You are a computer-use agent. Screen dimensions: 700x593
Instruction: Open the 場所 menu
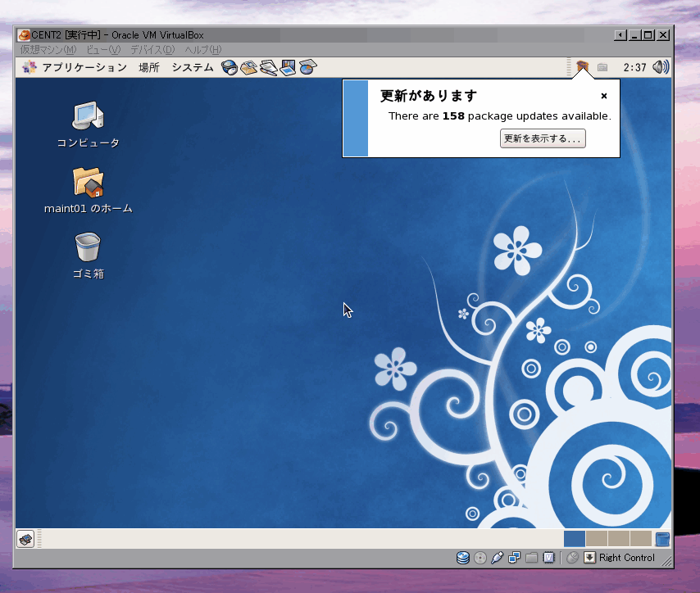[x=149, y=67]
